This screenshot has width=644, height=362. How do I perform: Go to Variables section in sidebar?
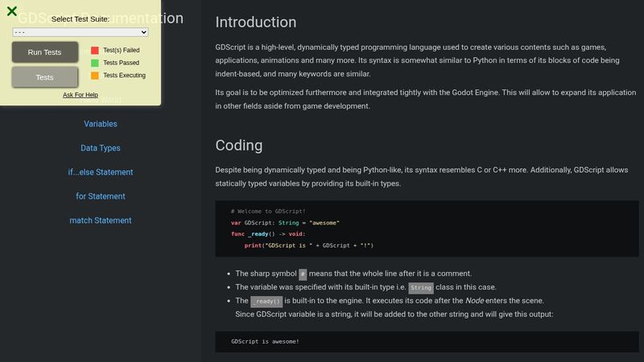[100, 124]
